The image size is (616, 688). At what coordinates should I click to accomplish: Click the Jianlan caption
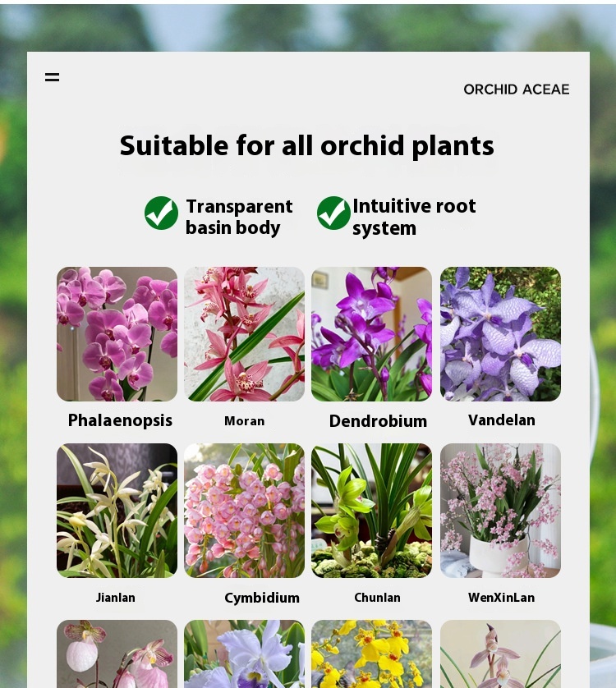[x=116, y=598]
